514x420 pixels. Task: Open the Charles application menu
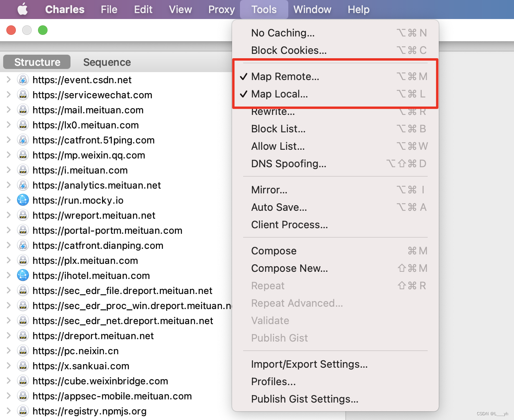65,10
